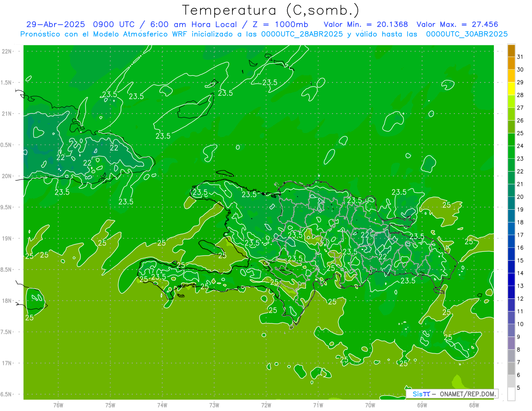Click colorbar label '31'
Viewport: 532px width, 411px height.
click(x=520, y=57)
